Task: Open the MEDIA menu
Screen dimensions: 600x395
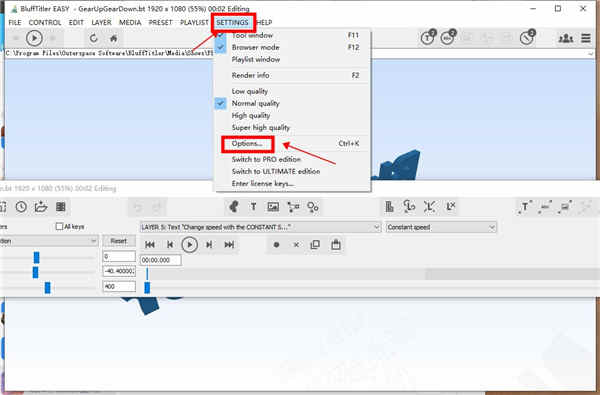Action: [x=130, y=23]
